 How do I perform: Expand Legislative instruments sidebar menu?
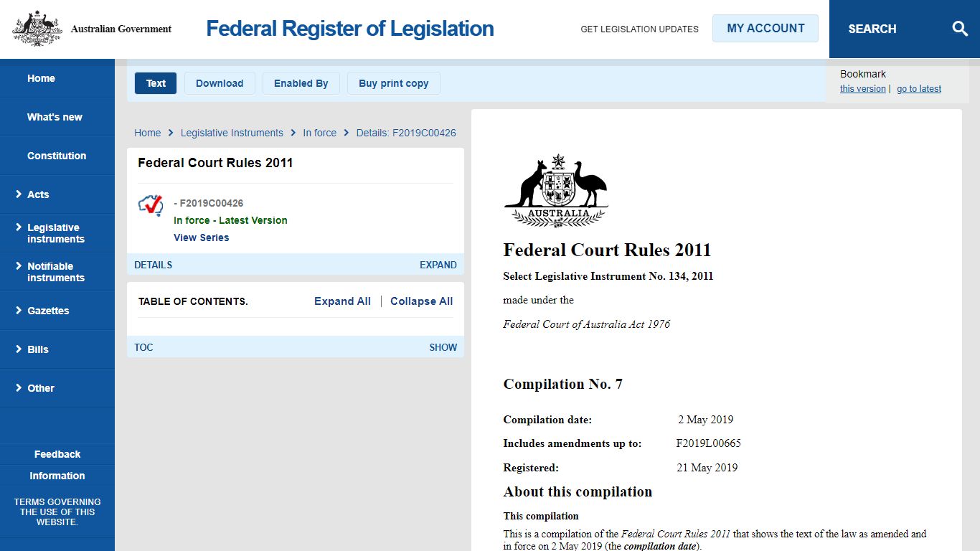point(57,233)
